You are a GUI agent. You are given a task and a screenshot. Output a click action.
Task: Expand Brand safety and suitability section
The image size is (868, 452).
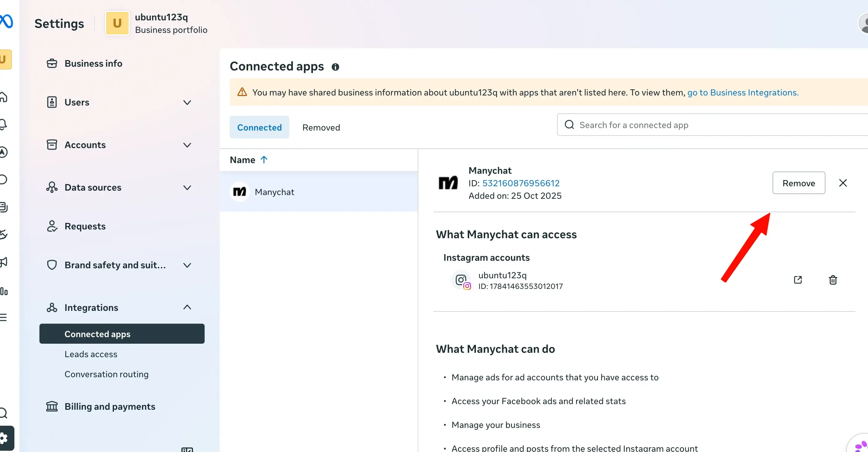tap(122, 265)
